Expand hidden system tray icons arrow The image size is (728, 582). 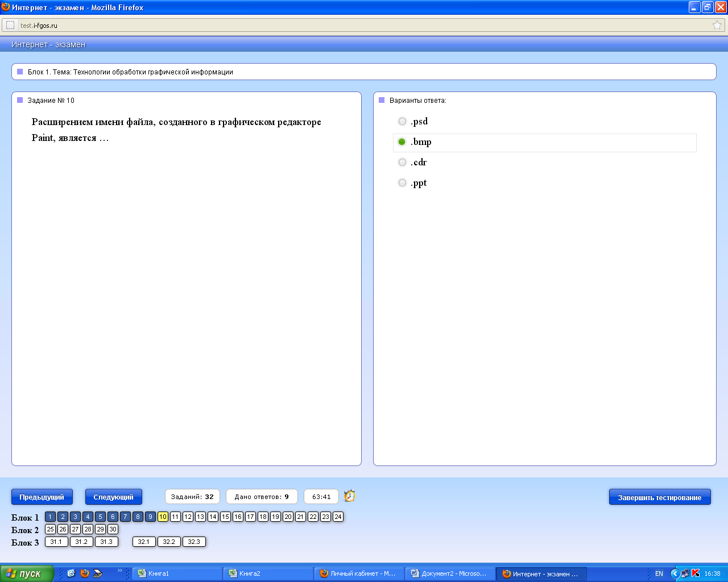point(675,573)
